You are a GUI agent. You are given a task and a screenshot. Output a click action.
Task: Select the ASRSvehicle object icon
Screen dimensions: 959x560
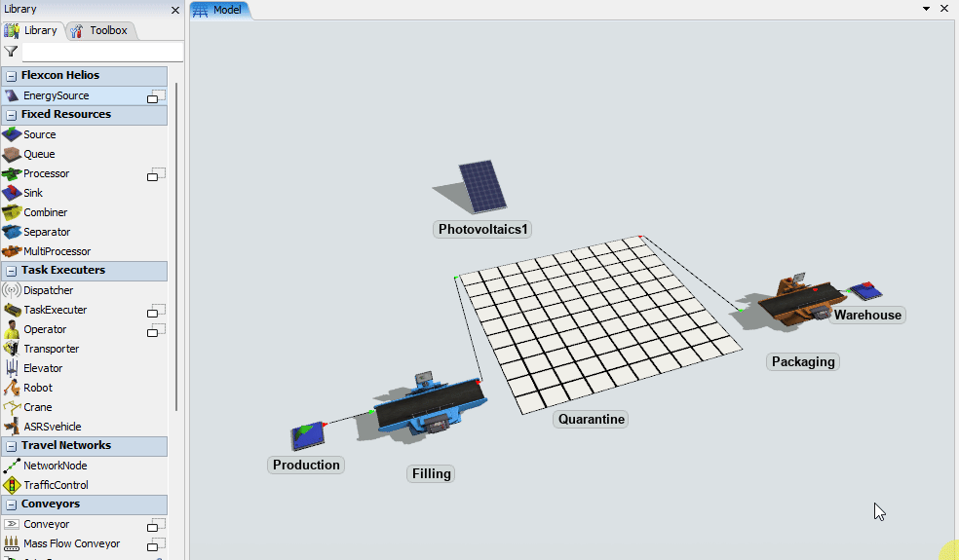[x=12, y=427]
